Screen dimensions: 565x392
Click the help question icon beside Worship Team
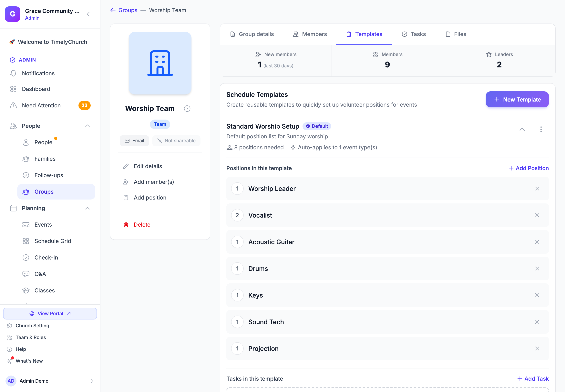pos(187,109)
